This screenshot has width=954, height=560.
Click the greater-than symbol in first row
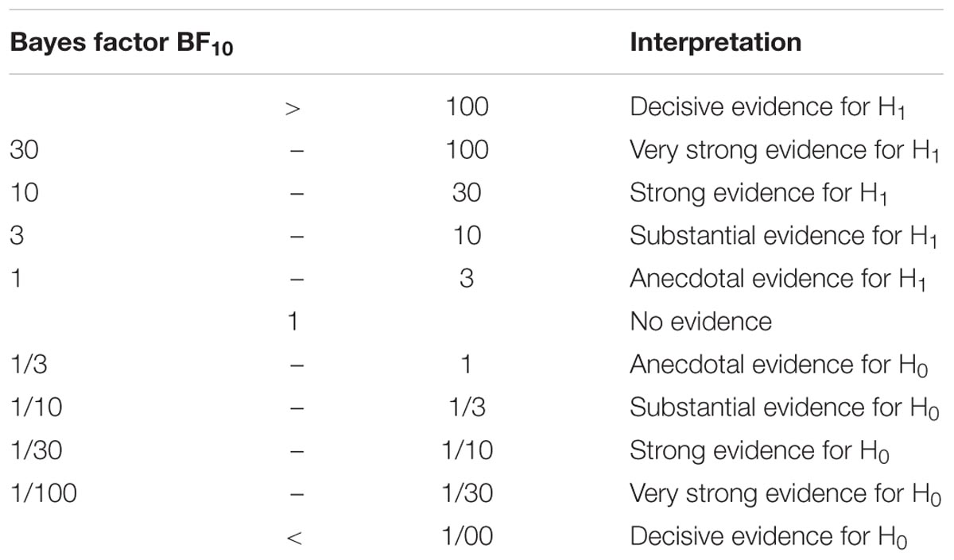click(294, 107)
